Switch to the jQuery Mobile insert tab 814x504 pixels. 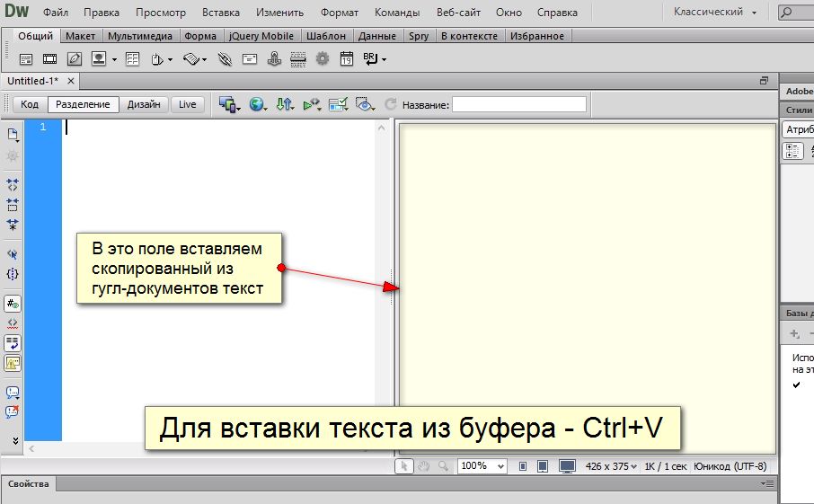[261, 36]
